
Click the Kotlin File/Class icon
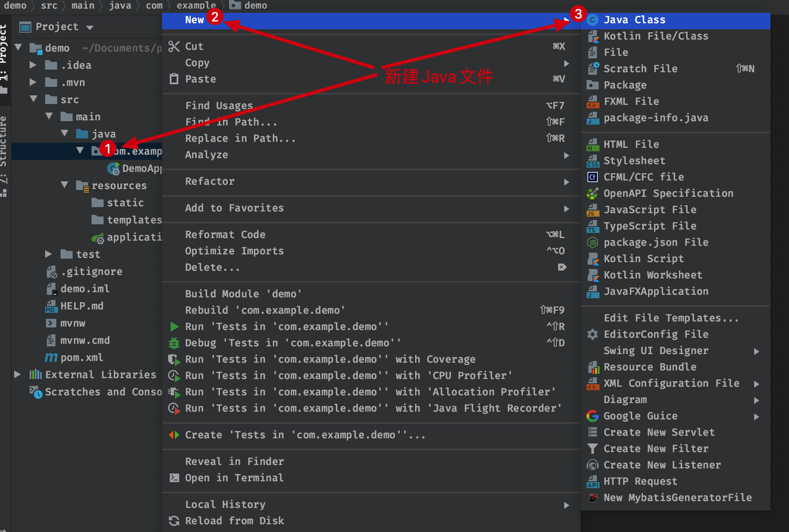pyautogui.click(x=593, y=36)
